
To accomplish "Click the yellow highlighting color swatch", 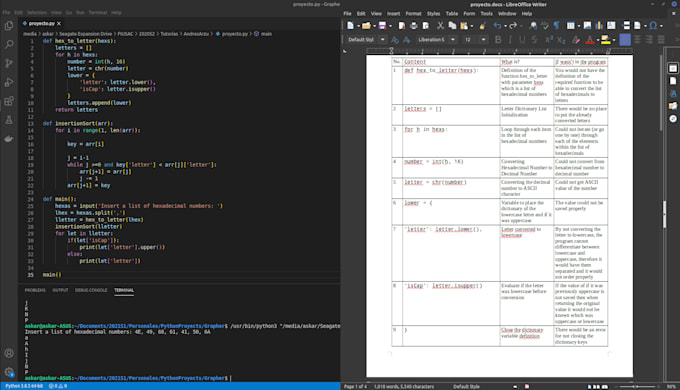I will coord(605,40).
